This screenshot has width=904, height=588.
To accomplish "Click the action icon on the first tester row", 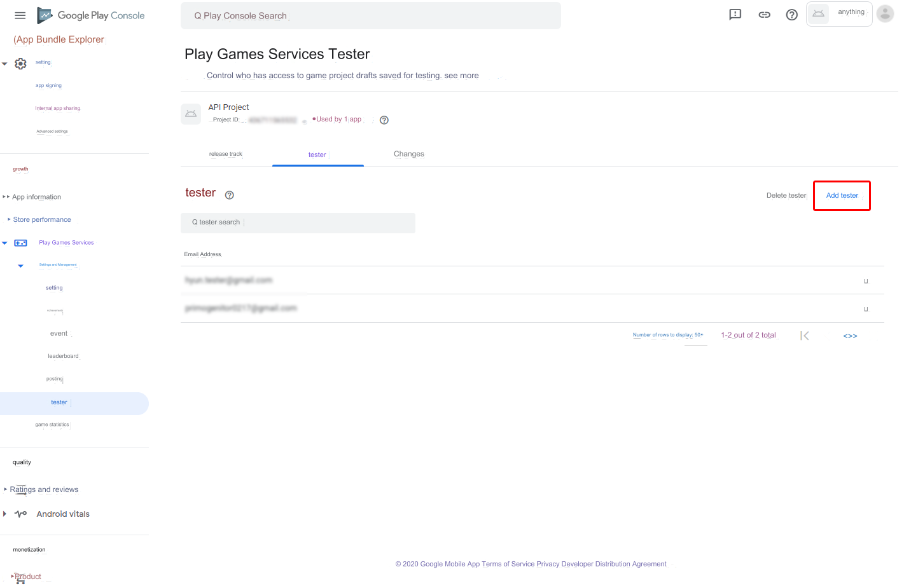I will point(866,281).
